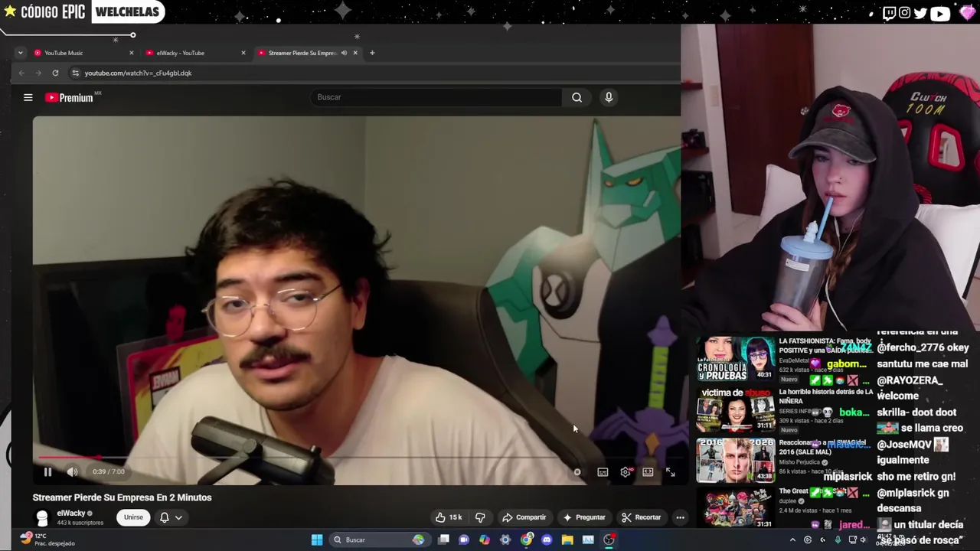Like the video showing 15 k
The width and height of the screenshot is (980, 551).
pyautogui.click(x=449, y=517)
